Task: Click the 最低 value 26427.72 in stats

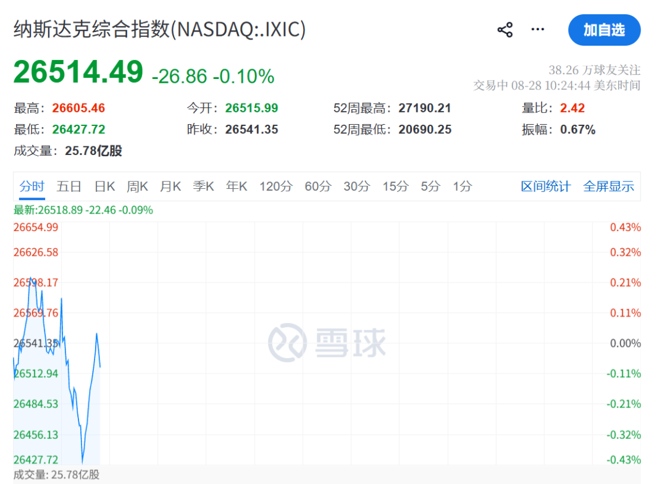Action: [79, 129]
